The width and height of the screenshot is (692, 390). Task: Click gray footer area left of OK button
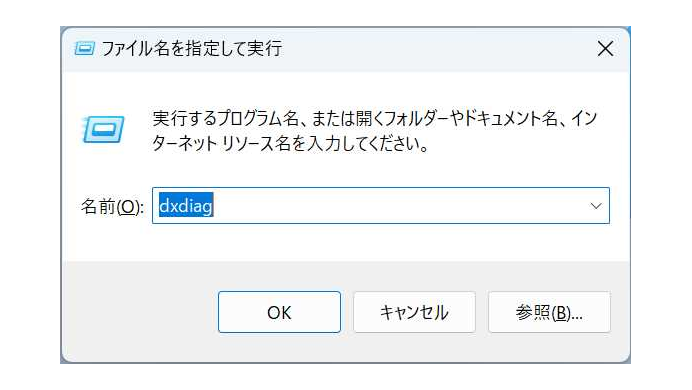[139, 312]
